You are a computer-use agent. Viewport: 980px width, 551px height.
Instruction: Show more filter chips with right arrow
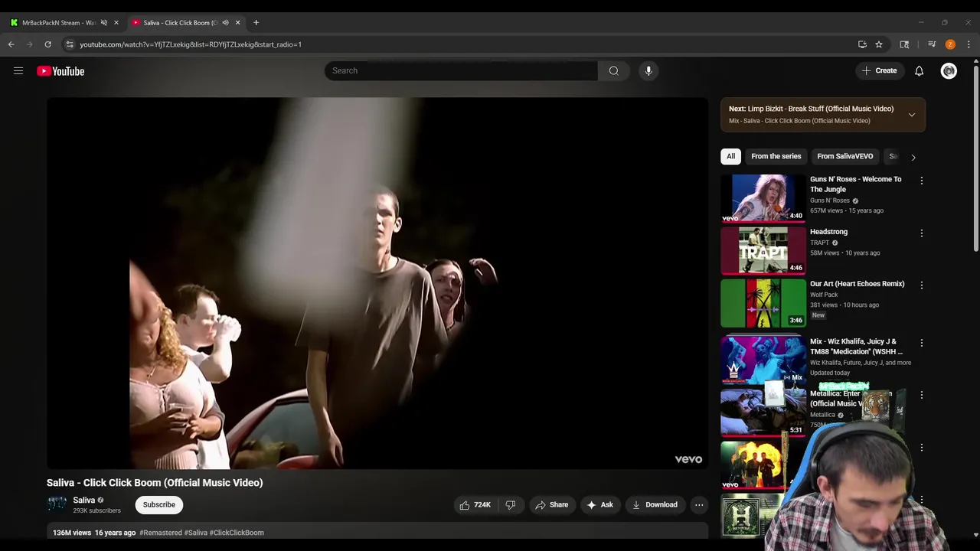pyautogui.click(x=913, y=157)
